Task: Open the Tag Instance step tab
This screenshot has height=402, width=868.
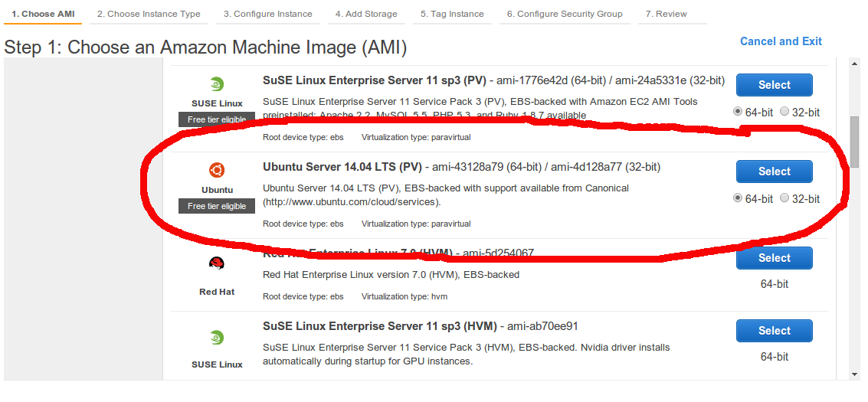Action: point(452,14)
